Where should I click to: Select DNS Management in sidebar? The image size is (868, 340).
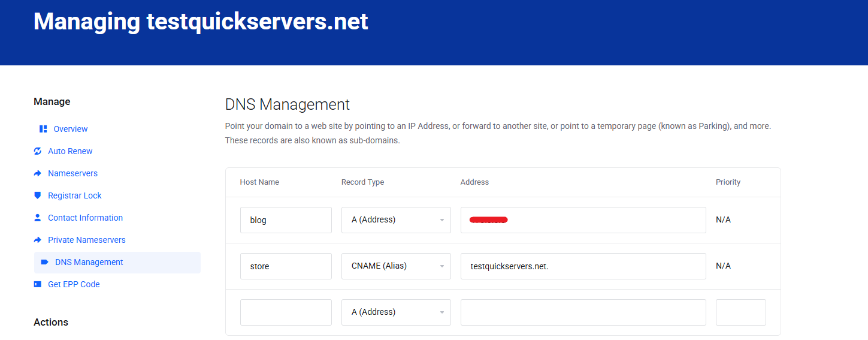click(x=89, y=262)
